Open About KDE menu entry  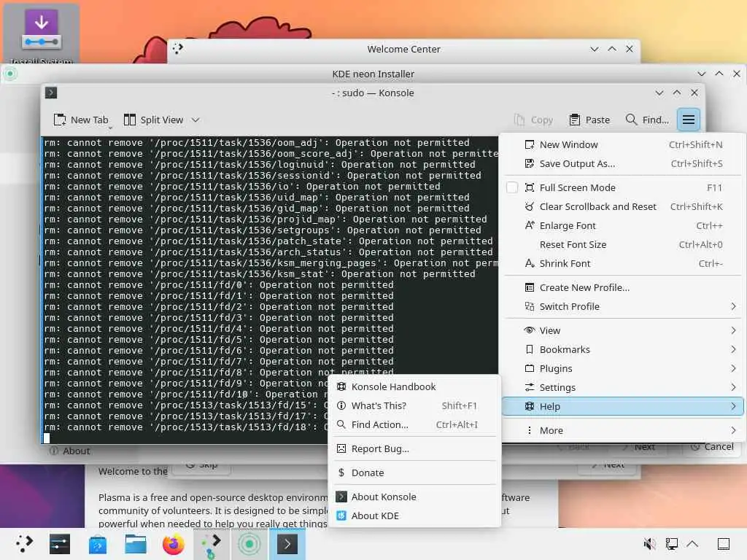point(414,516)
